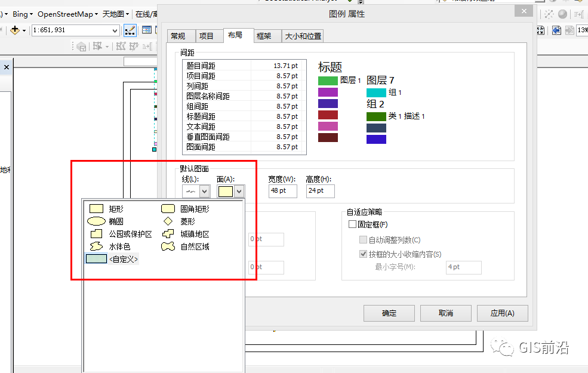Click the 应用(A) button
This screenshot has height=373, width=588.
click(503, 313)
